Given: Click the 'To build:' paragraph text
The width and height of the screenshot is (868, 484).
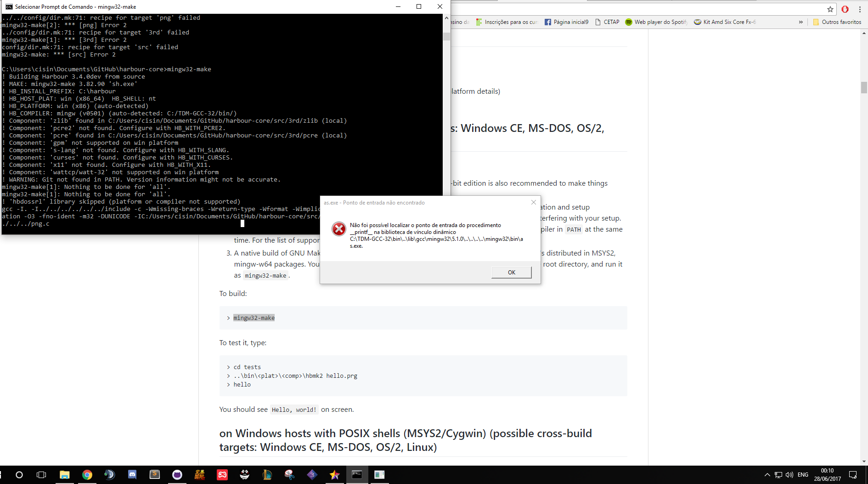Looking at the screenshot, I should [x=233, y=293].
